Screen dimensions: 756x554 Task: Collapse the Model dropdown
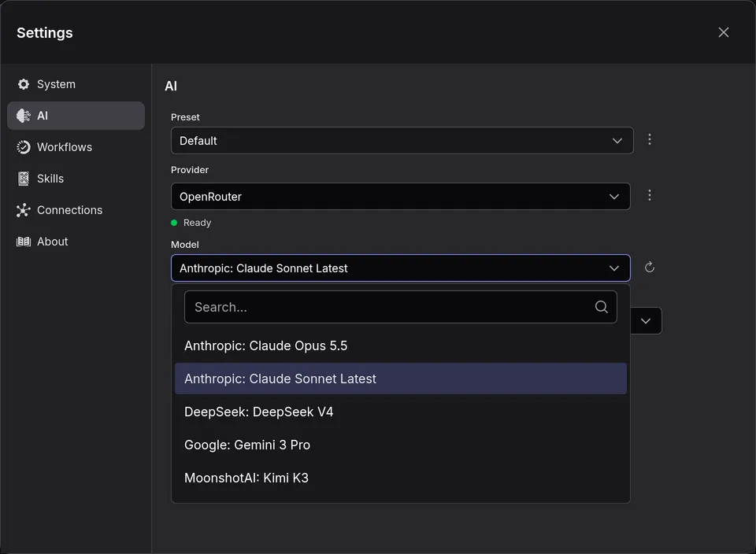click(401, 268)
